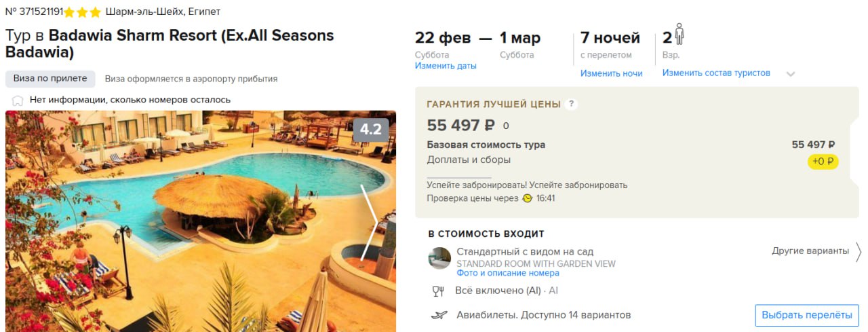The image size is (868, 332).
Task: Open the Badawia Sharm Resort pool photo
Action: pyautogui.click(x=201, y=221)
